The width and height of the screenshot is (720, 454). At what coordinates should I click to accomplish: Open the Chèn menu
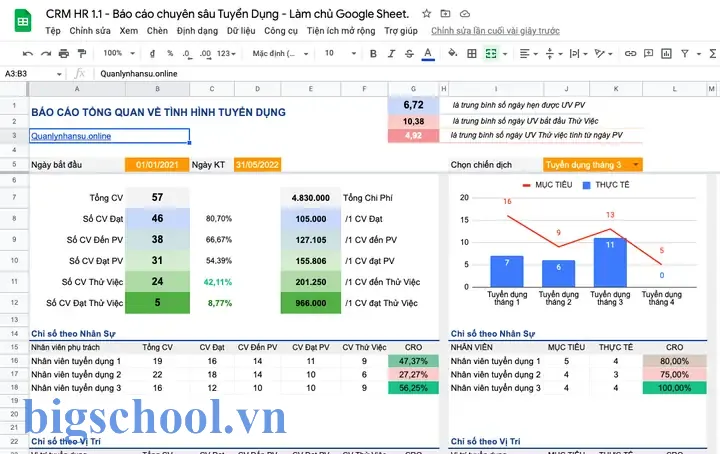pos(157,31)
